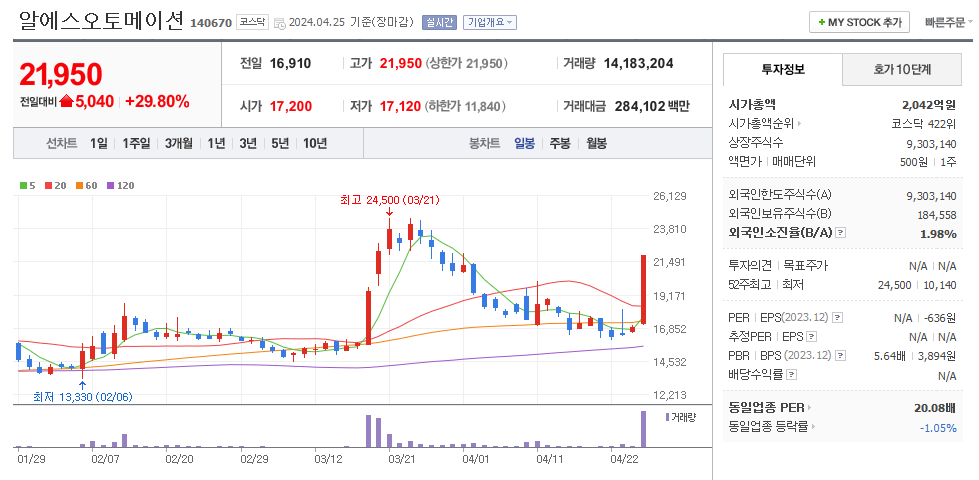Click the 26,129 price axis label

(x=669, y=196)
